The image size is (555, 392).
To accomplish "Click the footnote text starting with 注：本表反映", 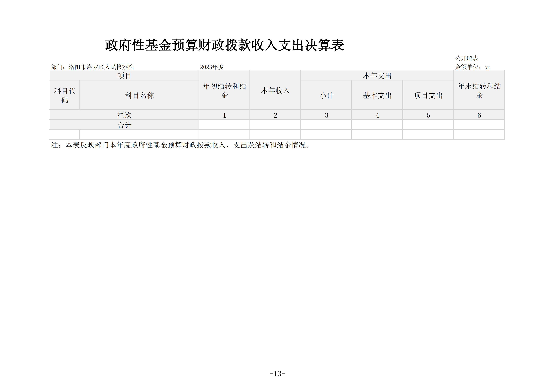I will click(x=180, y=145).
